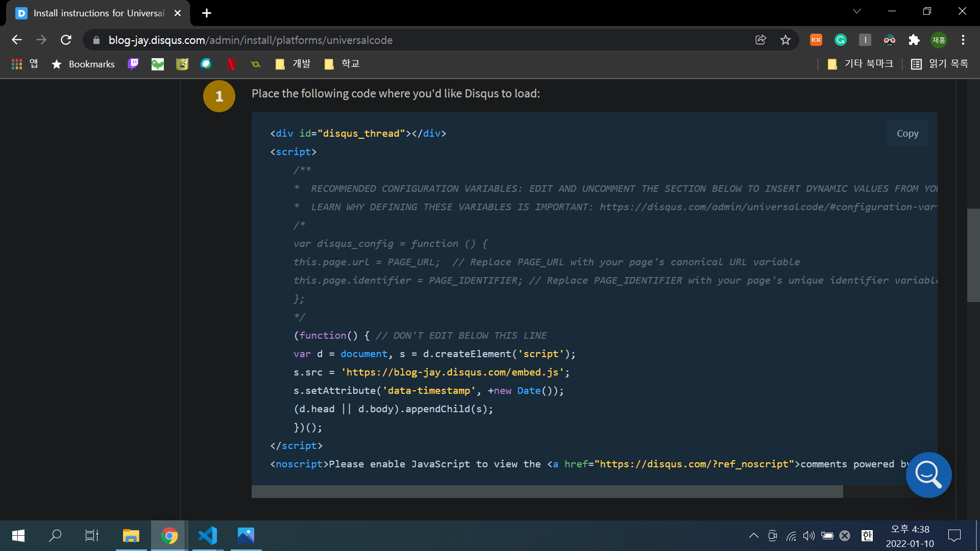Screen dimensions: 980x551
Task: Open Visual Studio Code from taskbar
Action: (x=208, y=536)
